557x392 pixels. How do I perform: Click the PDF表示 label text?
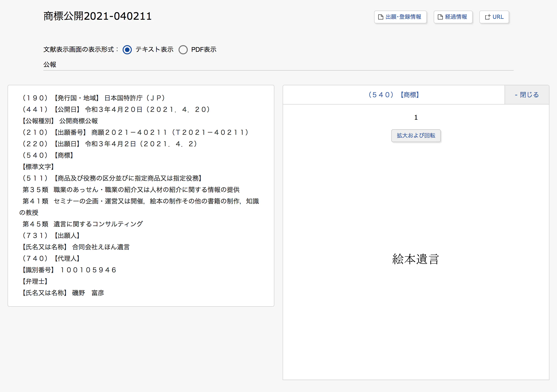click(204, 50)
